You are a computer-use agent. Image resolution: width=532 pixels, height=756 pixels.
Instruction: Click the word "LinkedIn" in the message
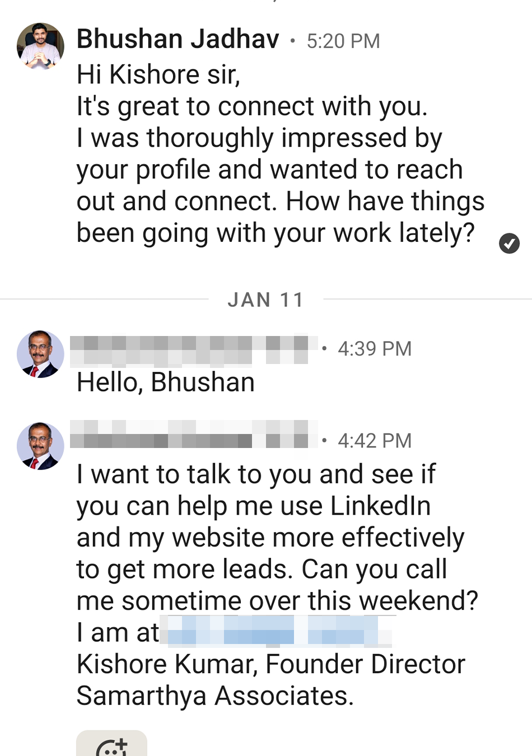pyautogui.click(x=380, y=506)
